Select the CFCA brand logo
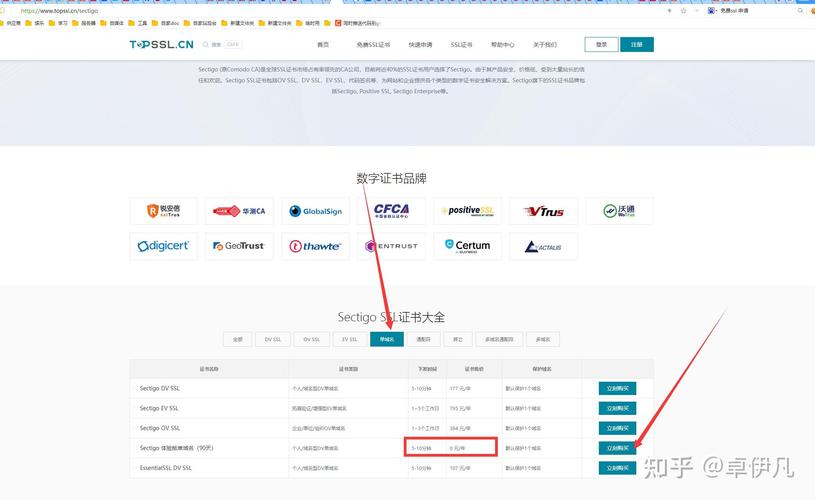This screenshot has height=500, width=815. (391, 211)
